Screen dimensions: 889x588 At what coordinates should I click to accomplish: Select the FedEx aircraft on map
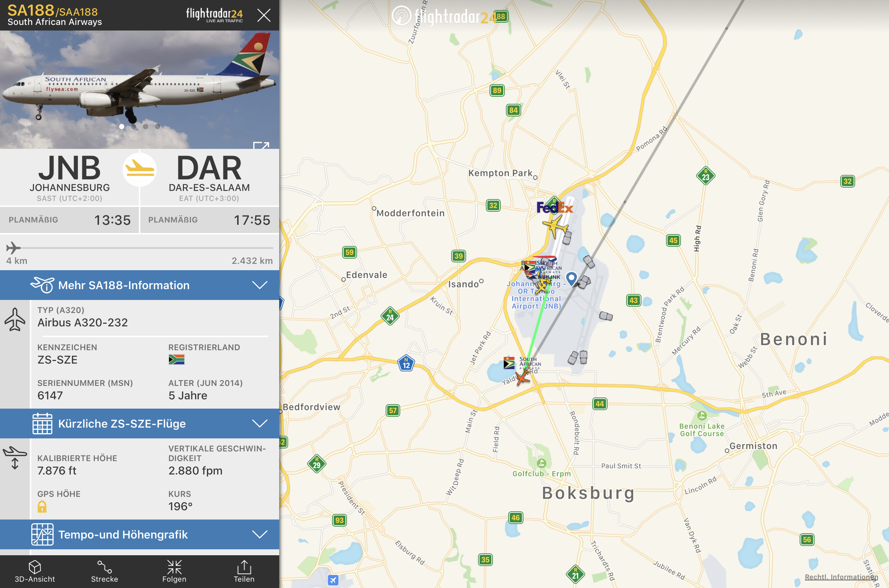[555, 226]
